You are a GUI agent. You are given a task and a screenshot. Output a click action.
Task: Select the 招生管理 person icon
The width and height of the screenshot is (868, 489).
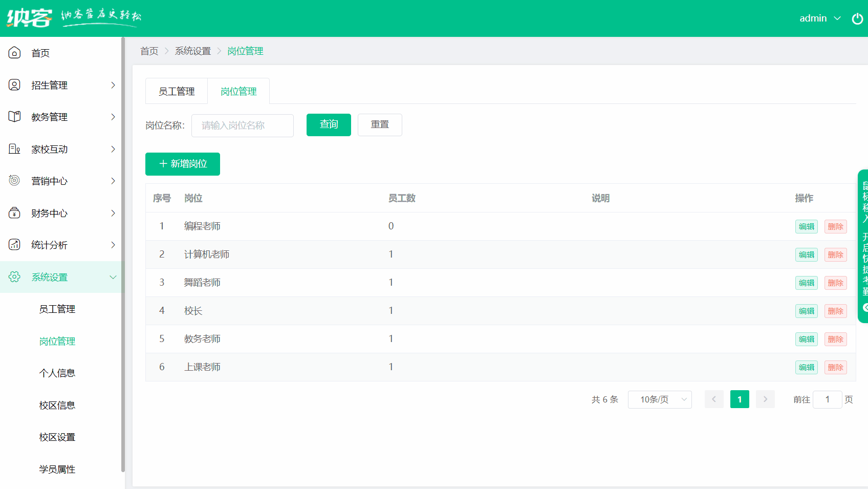14,85
